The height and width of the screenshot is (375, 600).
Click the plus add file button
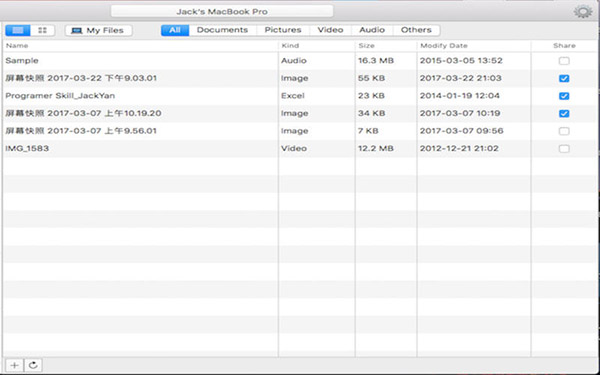click(x=15, y=365)
